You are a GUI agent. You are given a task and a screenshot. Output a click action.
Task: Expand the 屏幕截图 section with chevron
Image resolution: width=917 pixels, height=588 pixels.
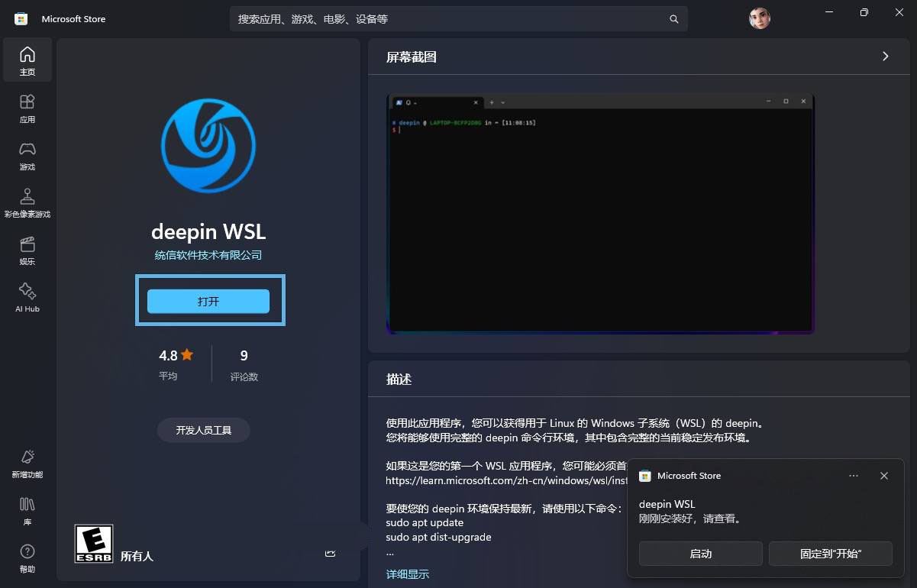885,57
